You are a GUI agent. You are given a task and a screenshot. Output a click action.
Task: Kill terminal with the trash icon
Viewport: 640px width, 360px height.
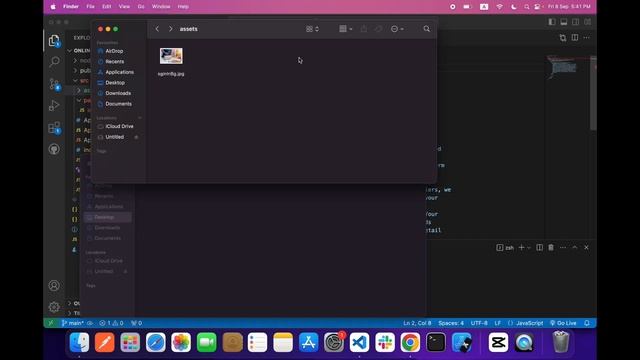pyautogui.click(x=551, y=247)
